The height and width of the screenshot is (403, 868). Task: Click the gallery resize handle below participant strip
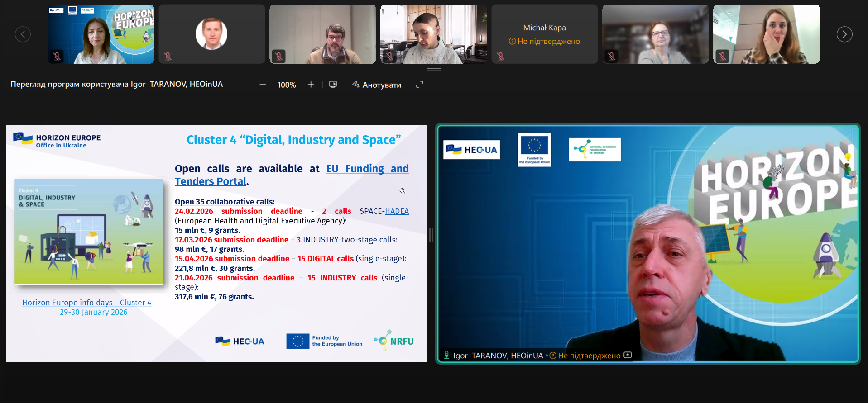[x=433, y=70]
